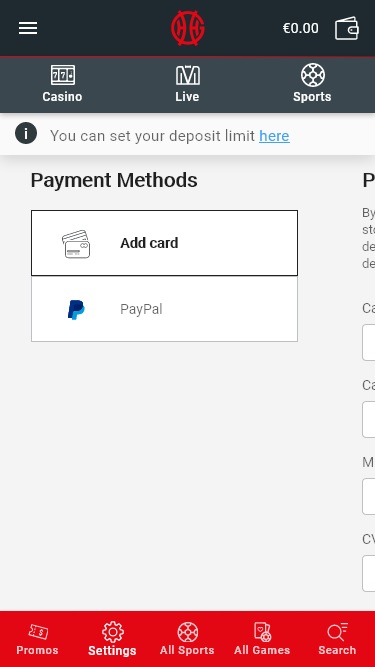Open Settings in bottom bar
The height and width of the screenshot is (667, 375).
[x=112, y=639]
